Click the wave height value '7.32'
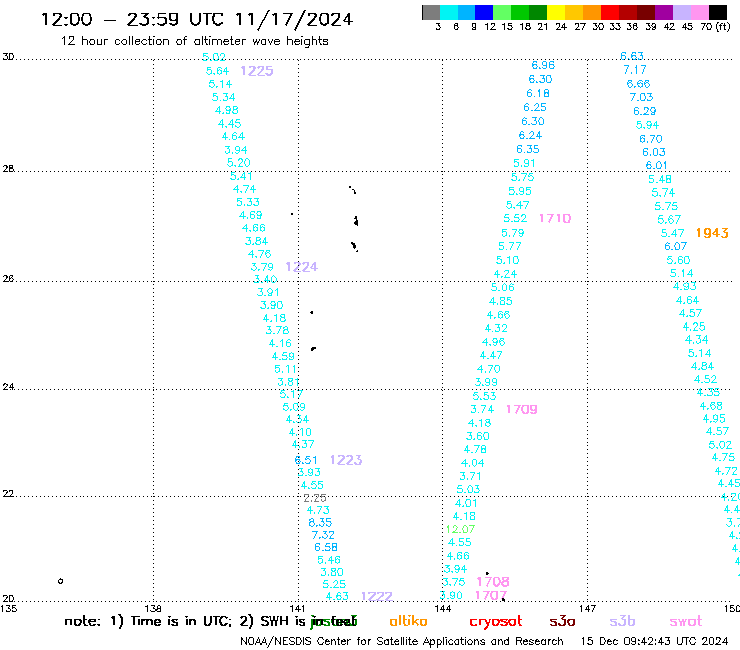740x650 pixels. [x=323, y=535]
